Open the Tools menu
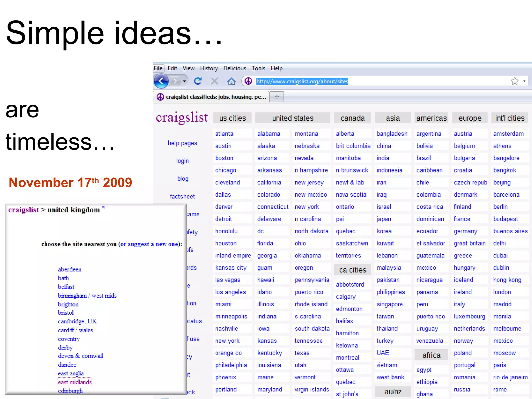 pos(258,68)
